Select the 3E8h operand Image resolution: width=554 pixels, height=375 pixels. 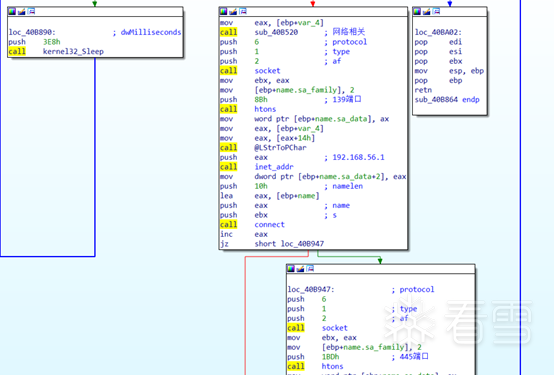tap(52, 42)
